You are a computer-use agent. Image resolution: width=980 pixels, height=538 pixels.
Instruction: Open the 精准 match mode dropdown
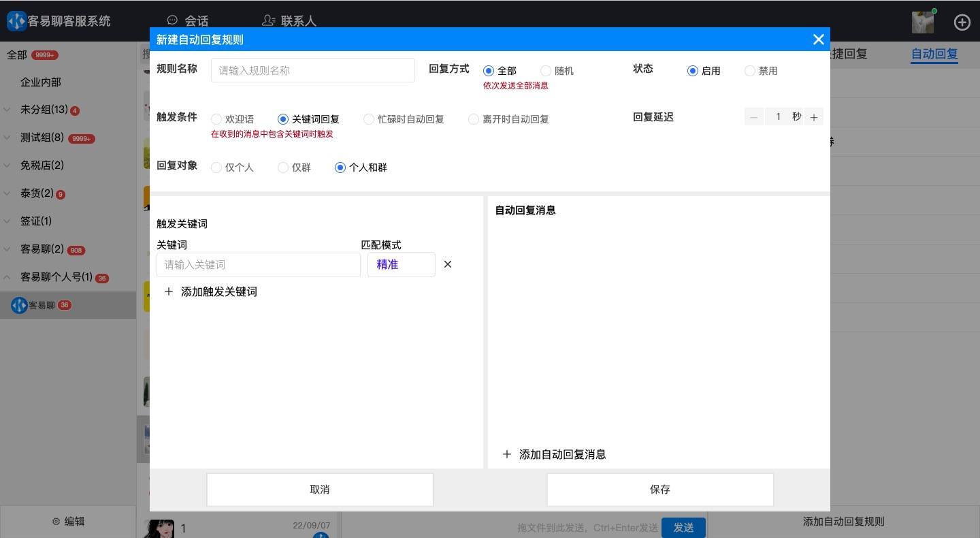coord(401,264)
